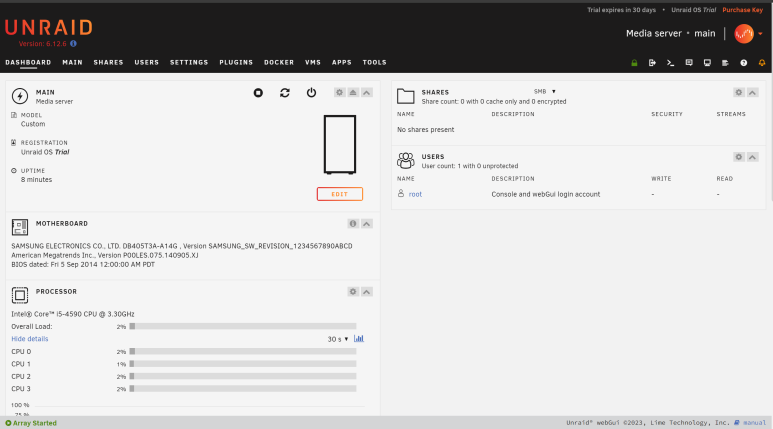This screenshot has width=773, height=429.
Task: Click the Stop array icon in Main panel
Action: (x=258, y=93)
